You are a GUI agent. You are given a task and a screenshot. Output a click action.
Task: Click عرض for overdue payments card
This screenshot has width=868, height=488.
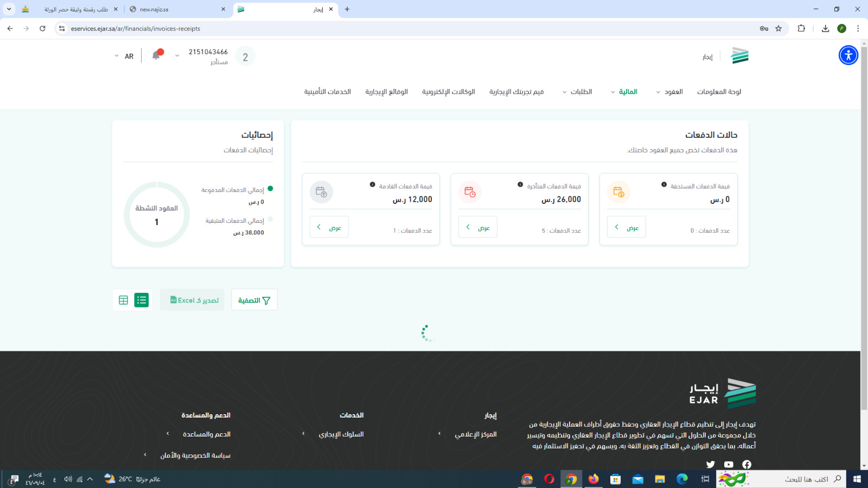477,227
